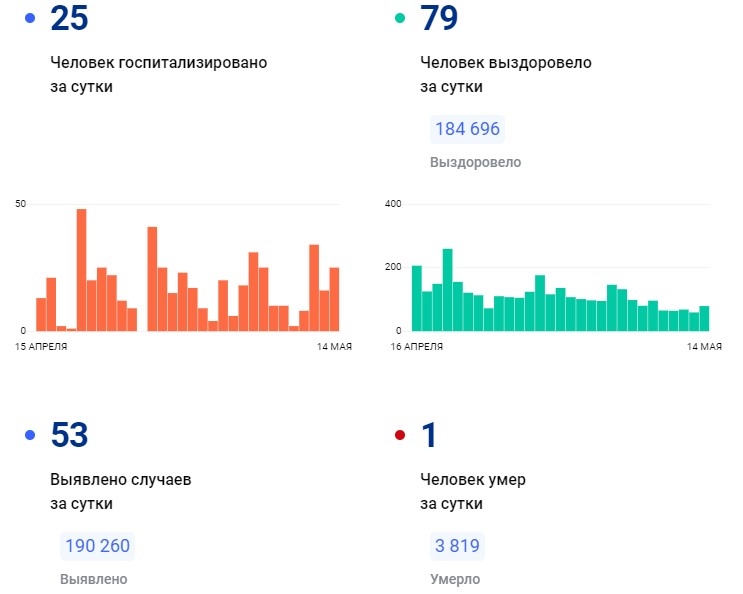Viewport: 743px width, 594px height.
Task: Select the 3 819 deaths total badge
Action: pyautogui.click(x=456, y=546)
